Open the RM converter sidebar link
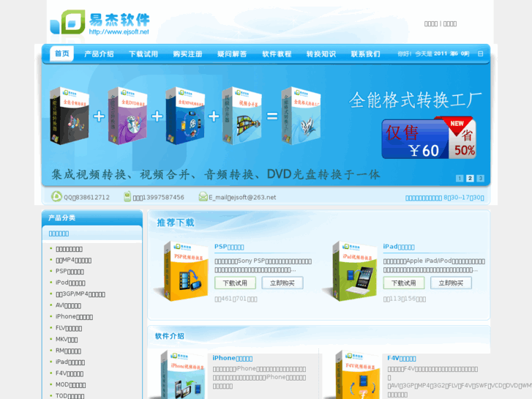The width and height of the screenshot is (532, 399). click(x=68, y=351)
